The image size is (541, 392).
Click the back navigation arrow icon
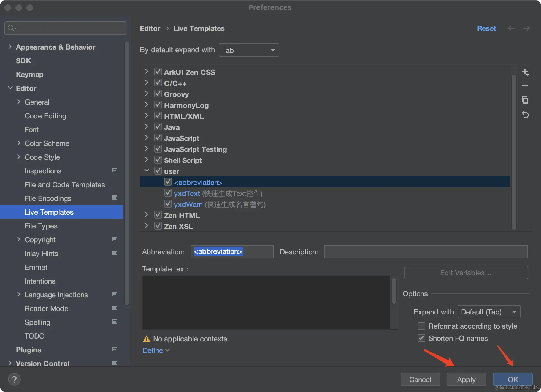pos(512,28)
